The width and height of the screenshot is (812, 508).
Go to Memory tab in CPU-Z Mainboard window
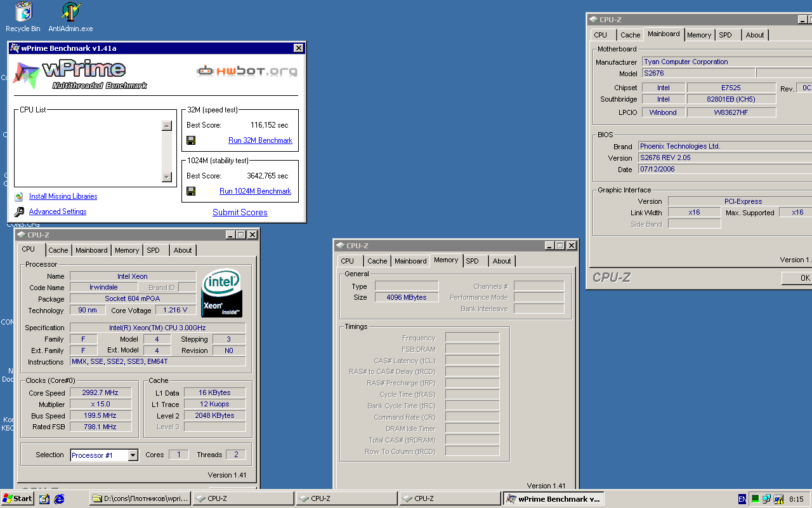[x=699, y=35]
